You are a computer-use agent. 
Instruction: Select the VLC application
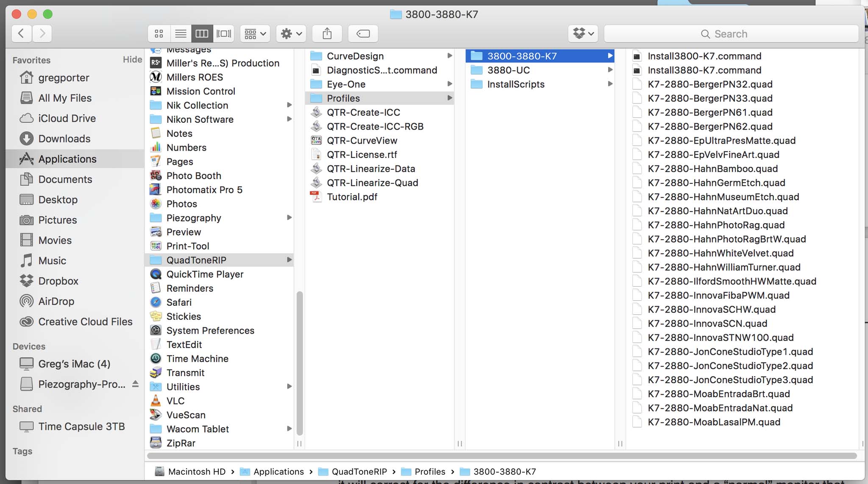pos(175,401)
